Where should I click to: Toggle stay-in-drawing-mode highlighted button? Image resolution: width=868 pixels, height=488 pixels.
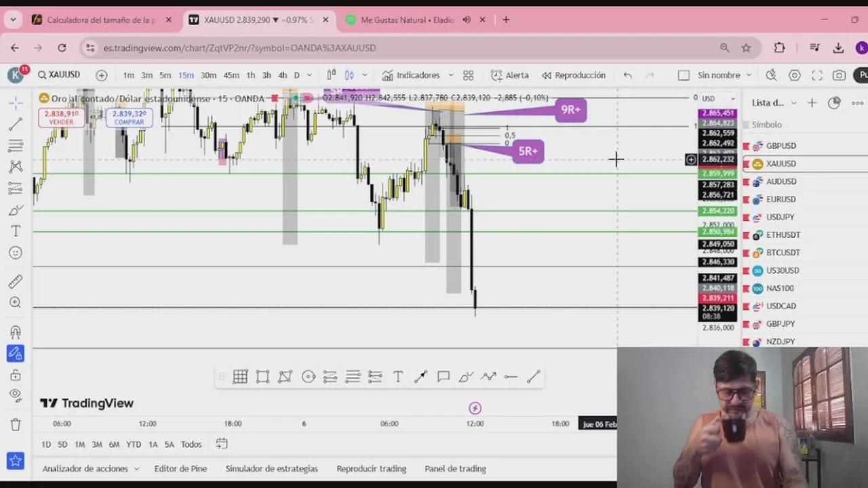click(16, 353)
